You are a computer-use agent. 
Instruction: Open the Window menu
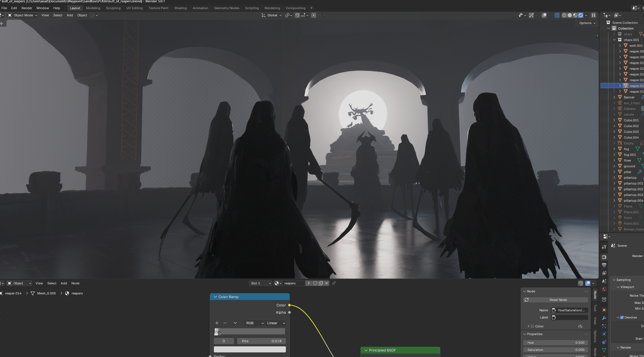tap(43, 8)
